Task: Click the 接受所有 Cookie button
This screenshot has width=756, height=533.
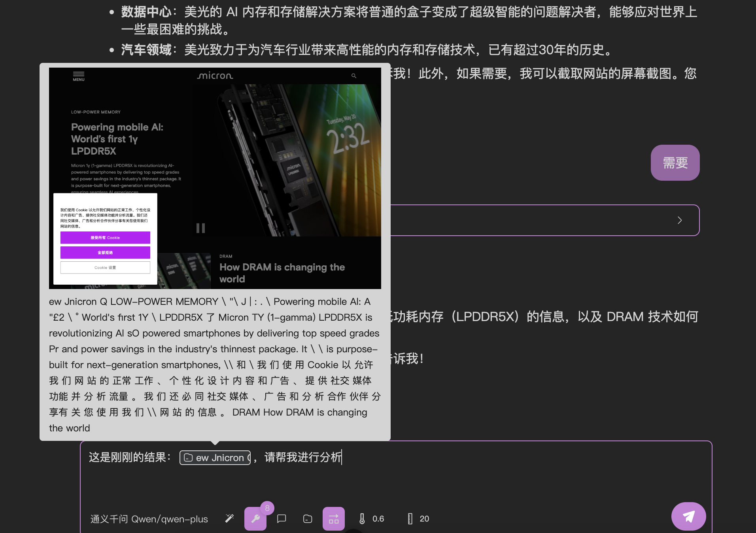Action: (x=105, y=238)
